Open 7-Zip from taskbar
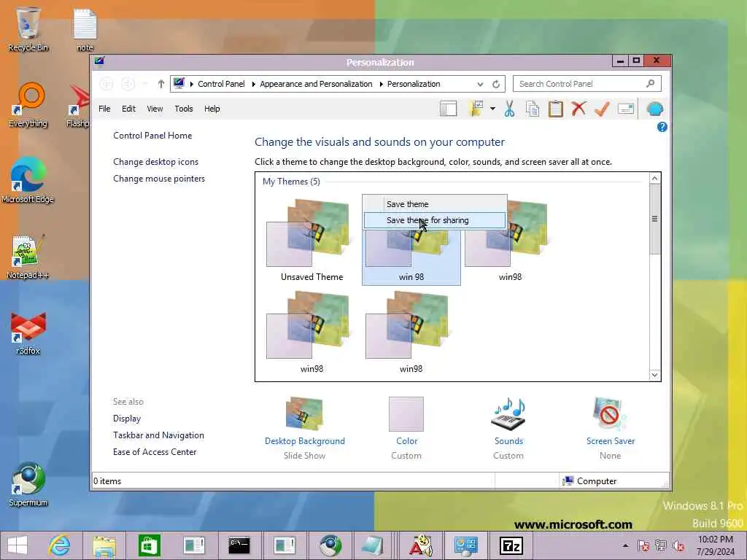 [x=511, y=545]
